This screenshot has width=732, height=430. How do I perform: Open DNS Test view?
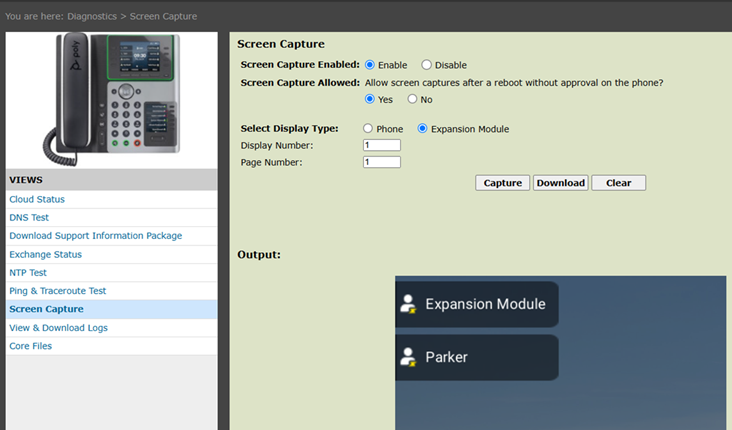coord(29,218)
